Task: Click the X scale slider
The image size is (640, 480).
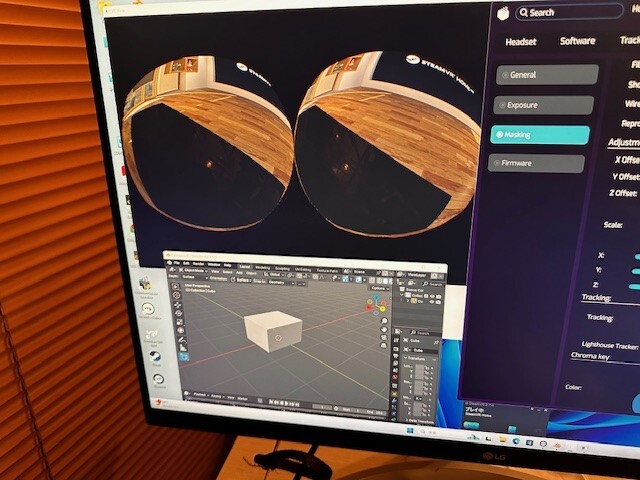Action: 637,257
